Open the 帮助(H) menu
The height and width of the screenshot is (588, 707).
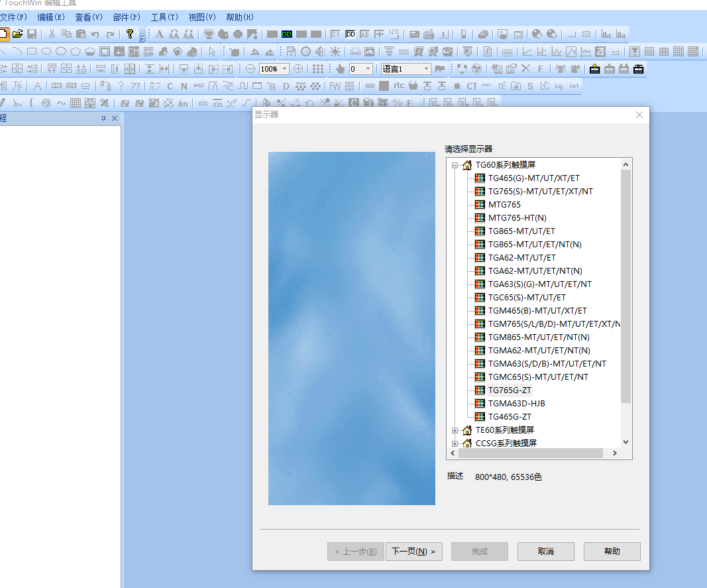[x=240, y=17]
